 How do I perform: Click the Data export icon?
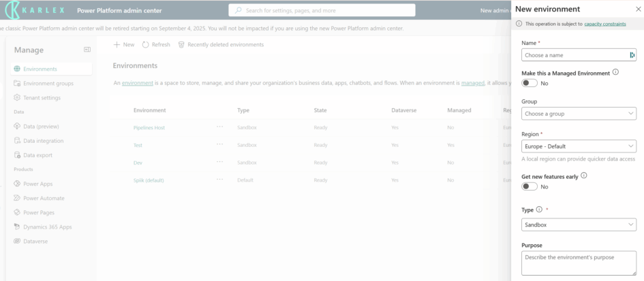point(17,155)
